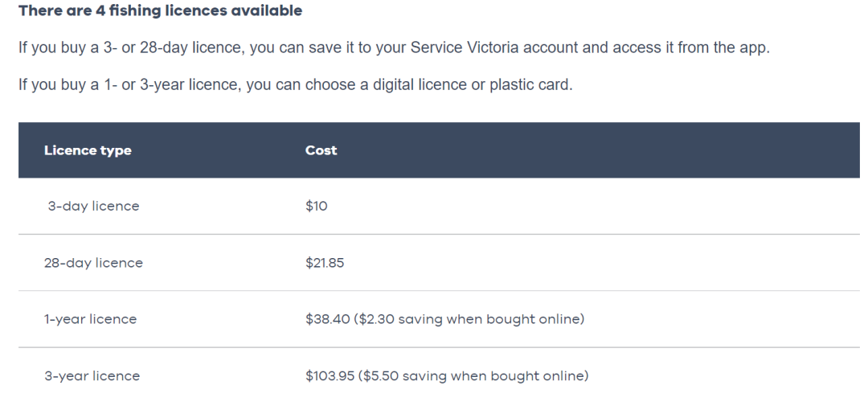Screen dimensions: 868x410
Task: Click the 1- or 3-year licence sentence
Action: pos(296,85)
